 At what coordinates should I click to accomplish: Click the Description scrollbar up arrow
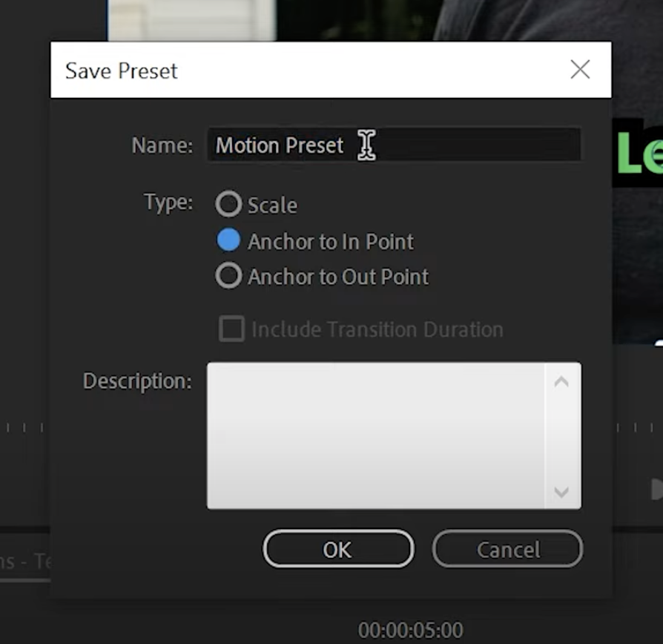pos(562,380)
